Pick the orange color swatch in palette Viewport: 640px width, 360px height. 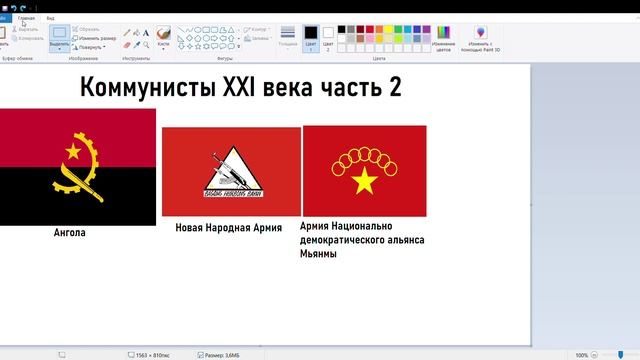tap(379, 29)
